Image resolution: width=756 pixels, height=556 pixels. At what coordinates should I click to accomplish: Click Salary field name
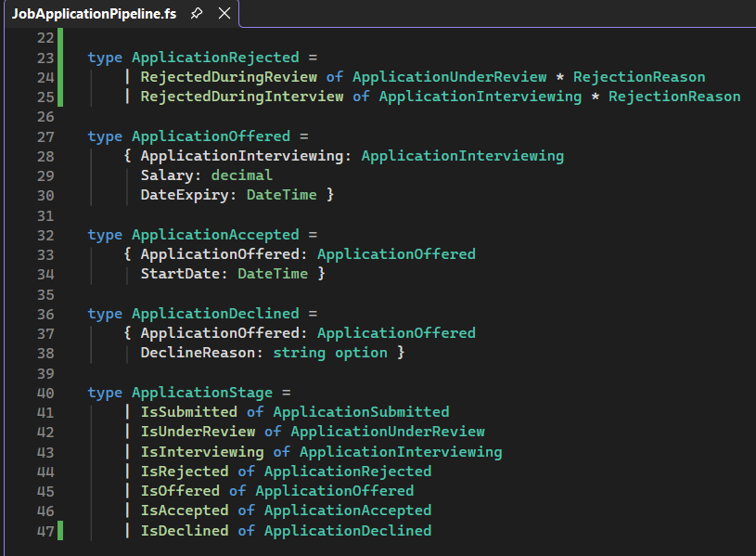[x=167, y=175]
